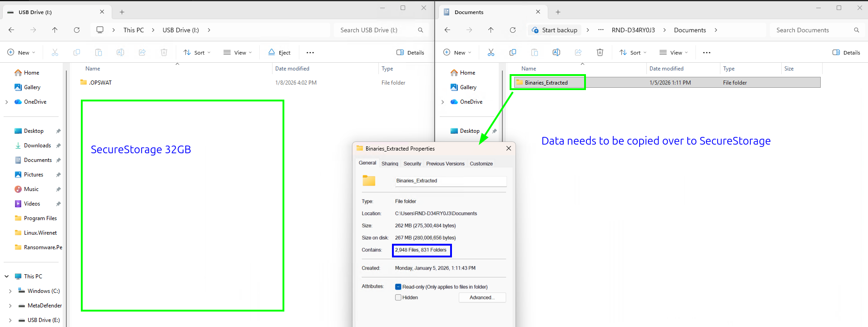The image size is (868, 327).
Task: Click the Rename icon in Documents toolbar
Action: 556,53
